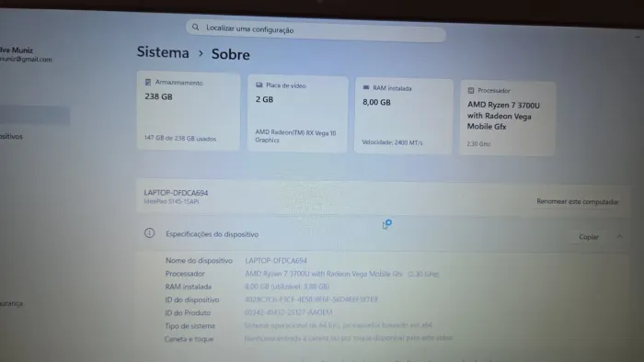644x362 pixels.
Task: Open the Muniz user account profile
Action: pos(26,54)
